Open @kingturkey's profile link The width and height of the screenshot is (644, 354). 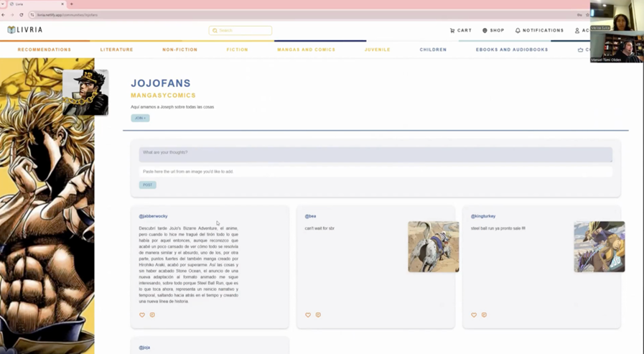tap(483, 216)
